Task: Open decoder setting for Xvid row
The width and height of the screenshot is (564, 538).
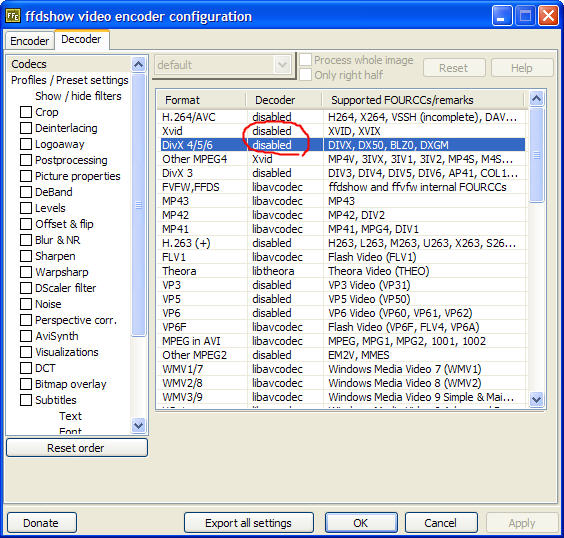Action: coord(285,131)
